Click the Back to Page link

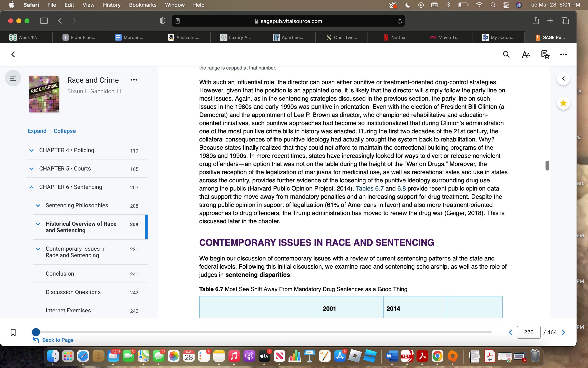coord(58,340)
